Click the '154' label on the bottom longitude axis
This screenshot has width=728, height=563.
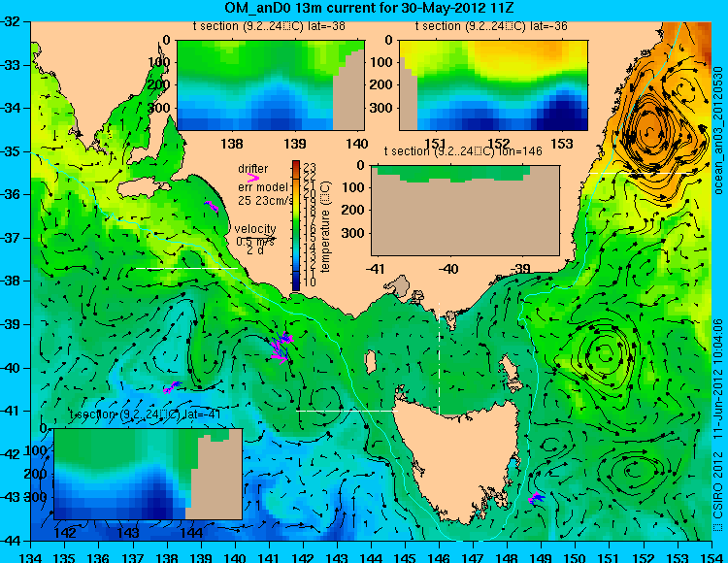[711, 556]
